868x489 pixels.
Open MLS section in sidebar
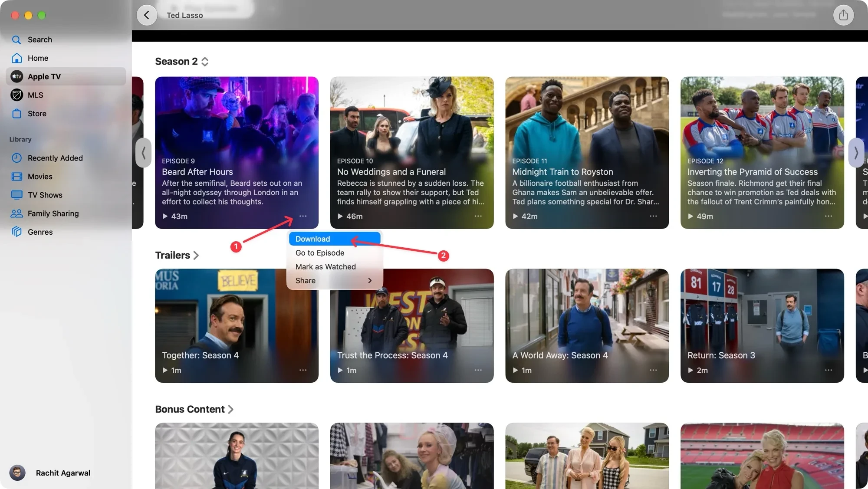click(x=66, y=95)
